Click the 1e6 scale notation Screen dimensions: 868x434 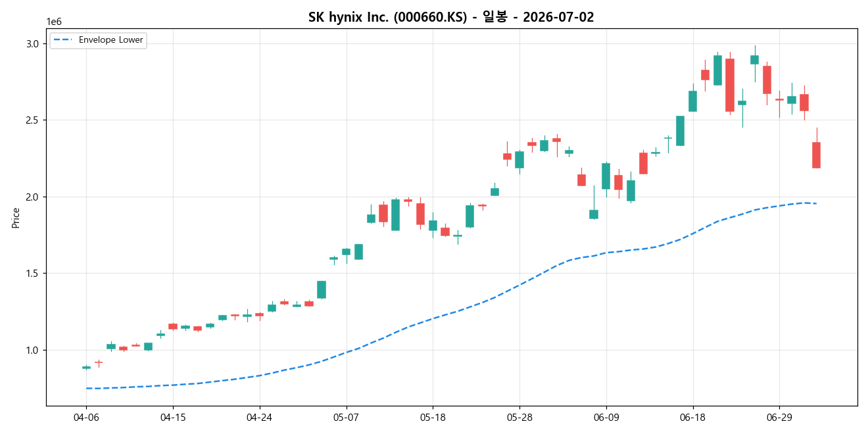[x=54, y=22]
